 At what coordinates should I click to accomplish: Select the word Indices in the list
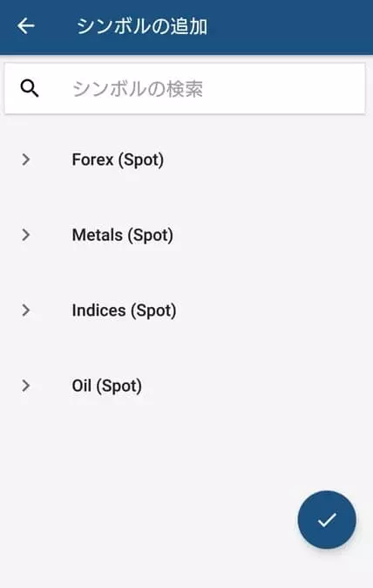[98, 311]
